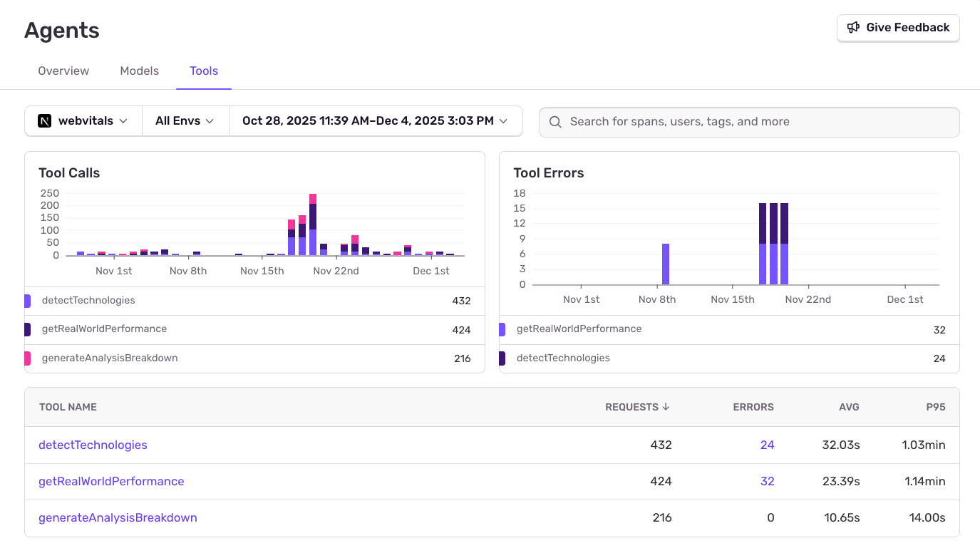Click the purple legend swatch for detectTechnologies
980x553 pixels.
[27, 300]
